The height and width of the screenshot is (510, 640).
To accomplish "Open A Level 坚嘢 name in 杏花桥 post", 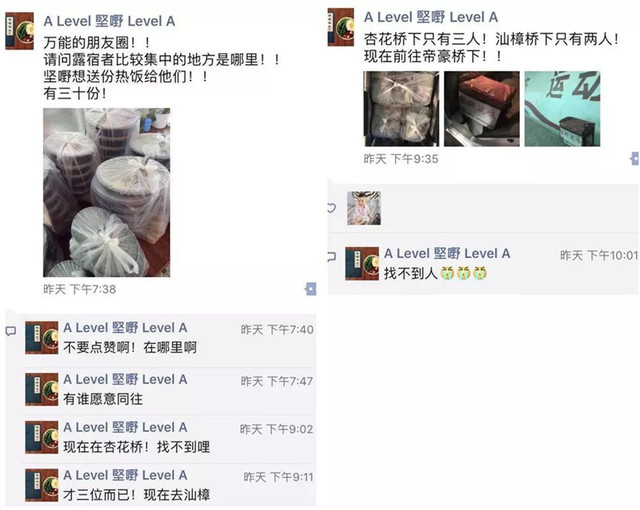I will tap(431, 17).
